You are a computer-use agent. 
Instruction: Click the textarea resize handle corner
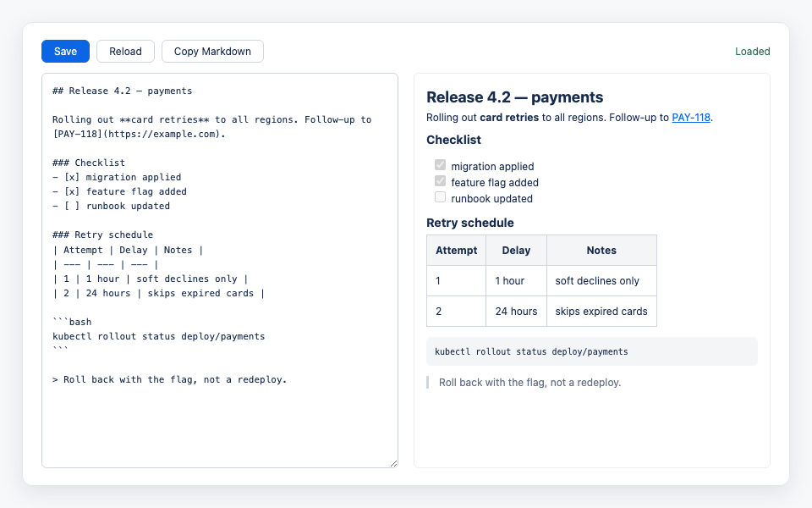click(393, 463)
